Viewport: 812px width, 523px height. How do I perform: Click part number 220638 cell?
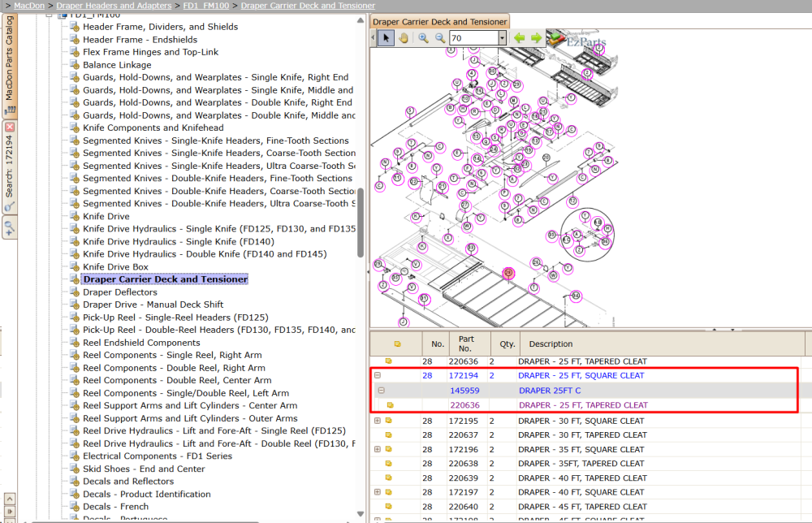[464, 464]
